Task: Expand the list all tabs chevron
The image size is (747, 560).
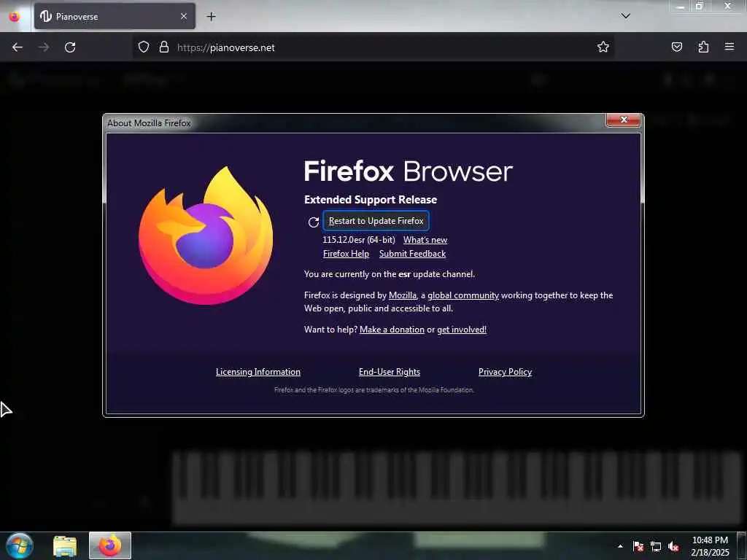Action: coord(625,16)
